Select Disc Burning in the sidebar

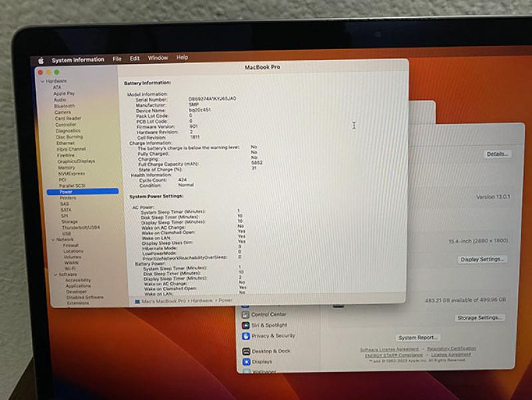pos(69,137)
